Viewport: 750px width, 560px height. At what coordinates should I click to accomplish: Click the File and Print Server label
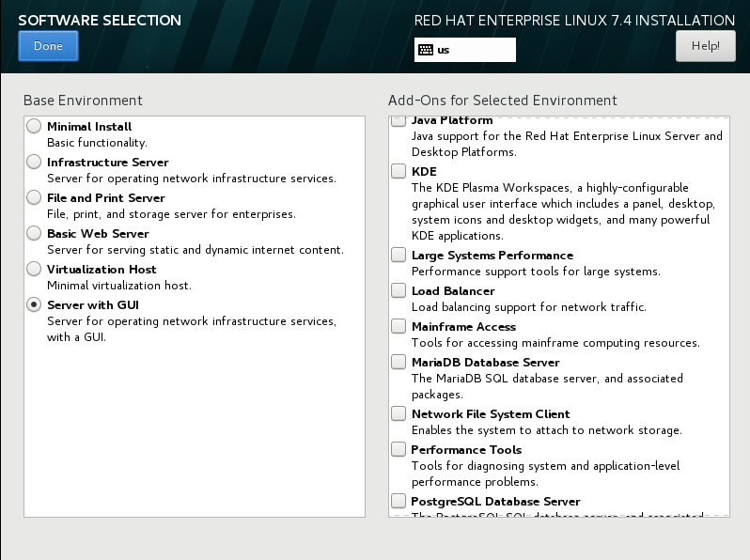[105, 198]
